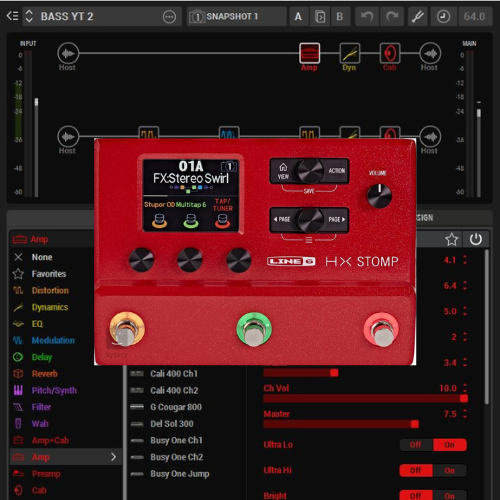
Task: Click the parameter panel vertical scrollbar
Action: [x=487, y=327]
